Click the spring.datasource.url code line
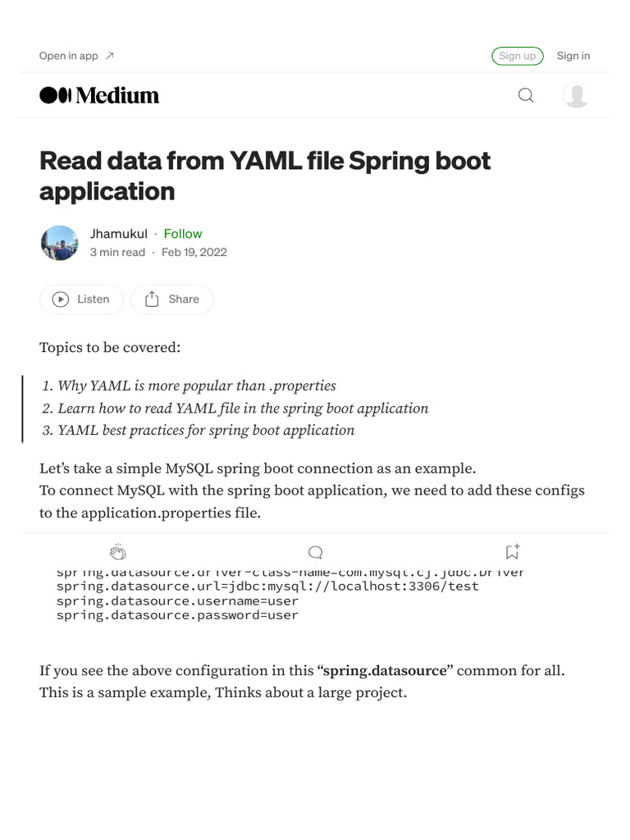This screenshot has width=630, height=840. coord(267,587)
